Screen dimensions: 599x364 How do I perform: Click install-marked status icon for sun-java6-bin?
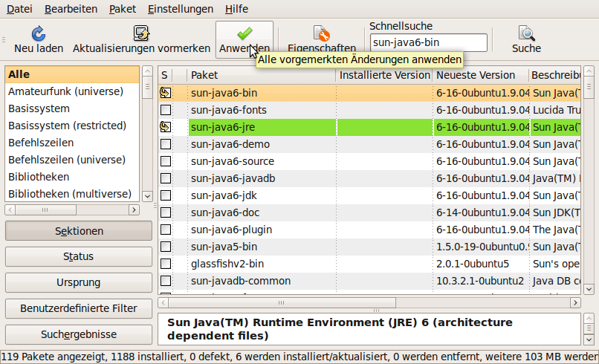[x=166, y=93]
